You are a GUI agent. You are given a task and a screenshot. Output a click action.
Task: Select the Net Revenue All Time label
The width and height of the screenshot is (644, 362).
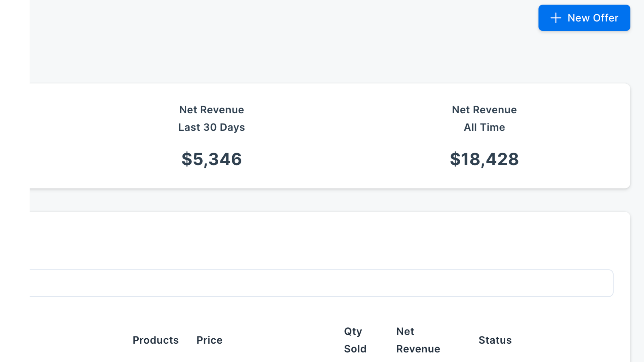click(484, 110)
